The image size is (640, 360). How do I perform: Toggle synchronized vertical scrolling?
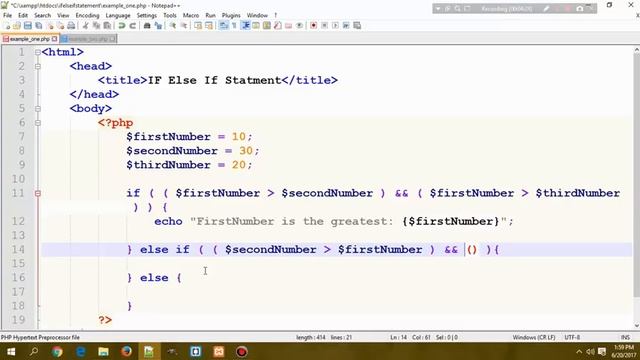[x=199, y=26]
